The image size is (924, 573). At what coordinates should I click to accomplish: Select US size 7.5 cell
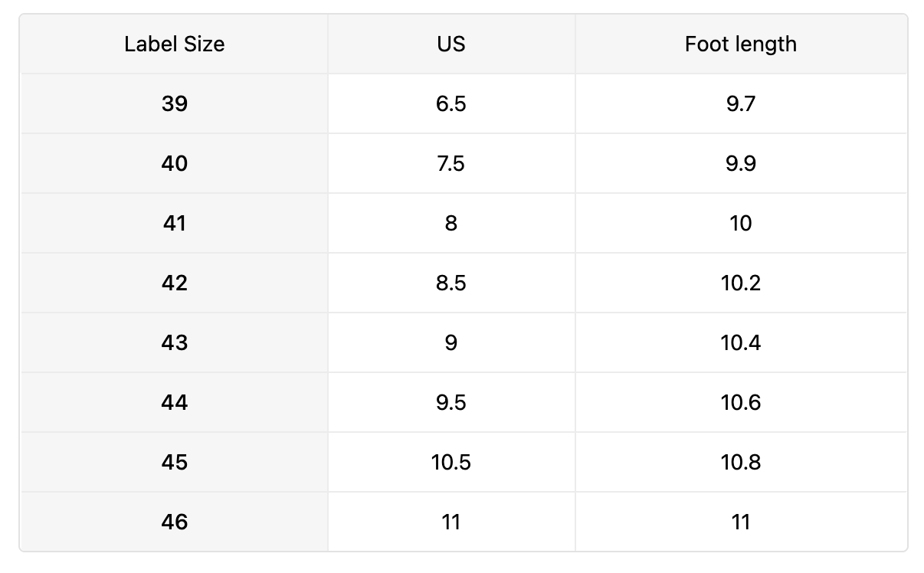pos(451,163)
